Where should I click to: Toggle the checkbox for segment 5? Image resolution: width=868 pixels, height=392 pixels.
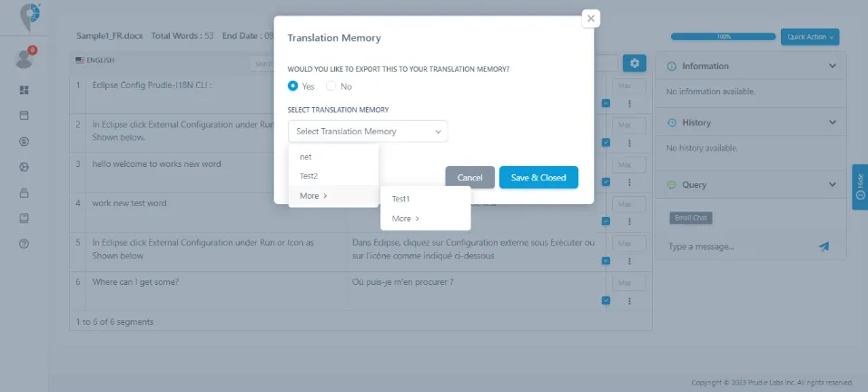[x=606, y=260]
